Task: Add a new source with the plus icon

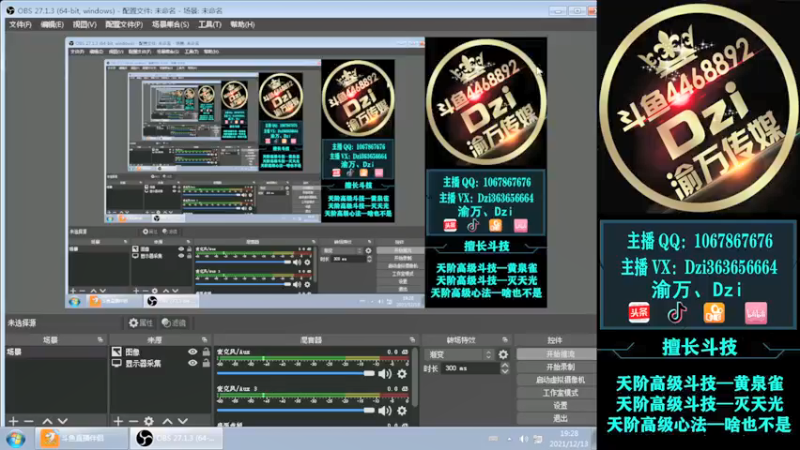Action: 118,421
